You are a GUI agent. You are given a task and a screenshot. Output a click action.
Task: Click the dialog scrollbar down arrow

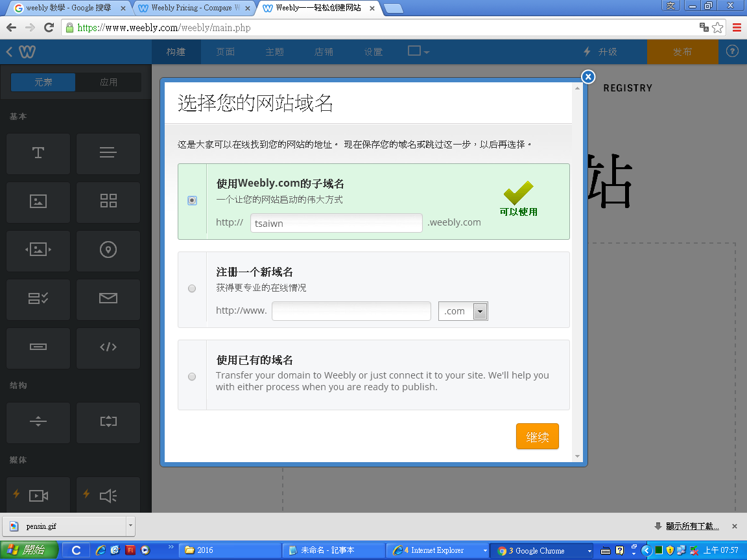click(x=577, y=456)
